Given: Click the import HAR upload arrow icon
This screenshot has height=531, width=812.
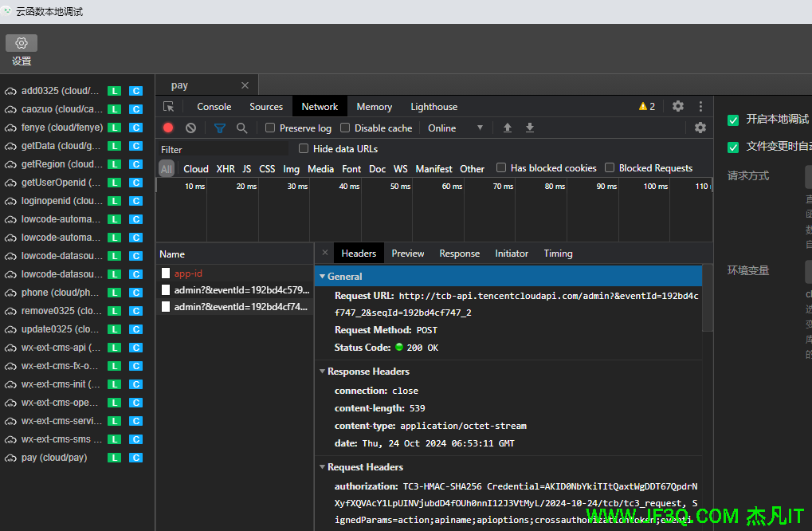Looking at the screenshot, I should point(508,128).
